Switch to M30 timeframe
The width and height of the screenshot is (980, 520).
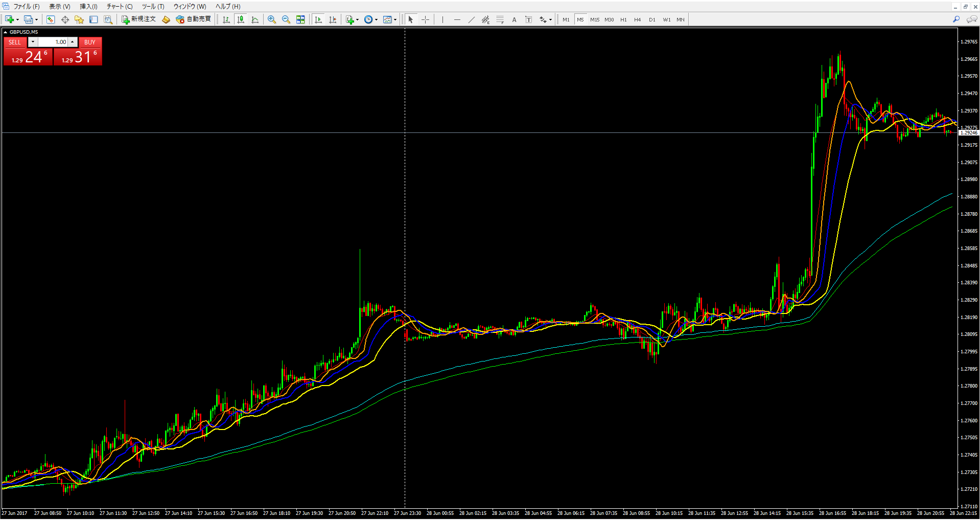pyautogui.click(x=609, y=19)
